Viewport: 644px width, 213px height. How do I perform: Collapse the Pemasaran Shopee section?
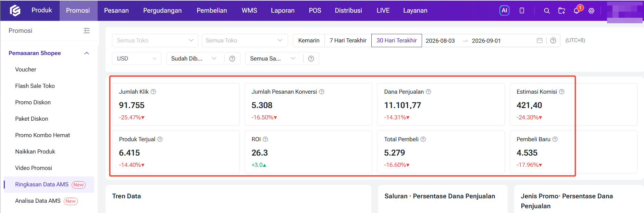coord(87,53)
